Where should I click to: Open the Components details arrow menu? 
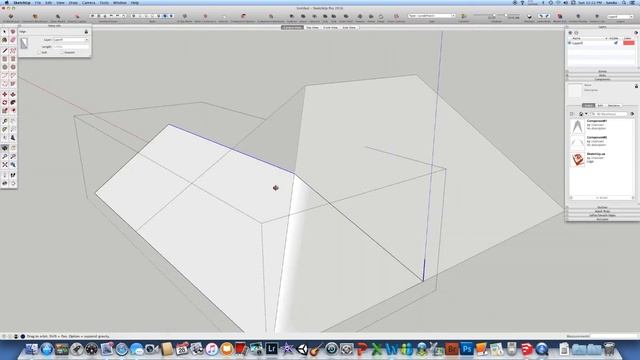pos(632,114)
